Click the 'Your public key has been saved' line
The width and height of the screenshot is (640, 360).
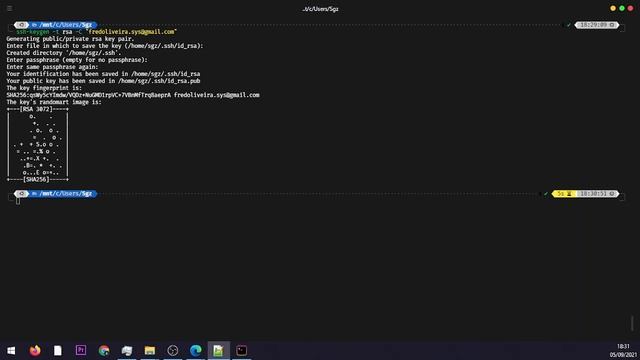point(103,81)
